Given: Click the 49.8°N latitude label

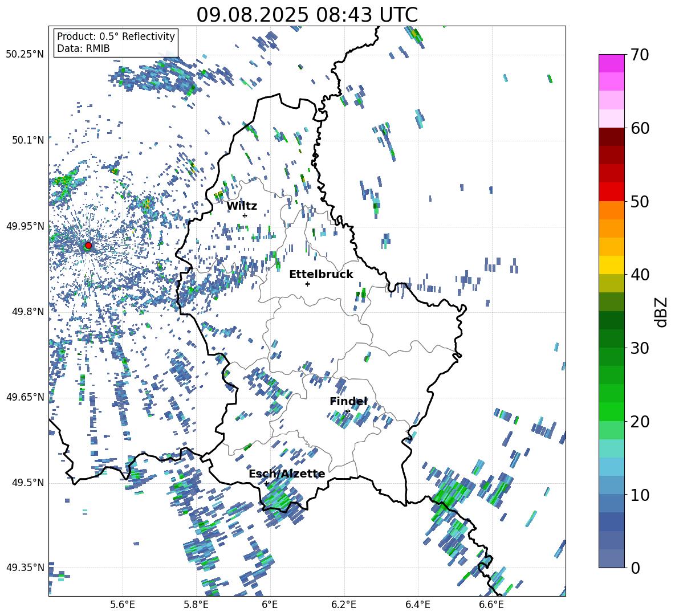Looking at the screenshot, I should [27, 312].
